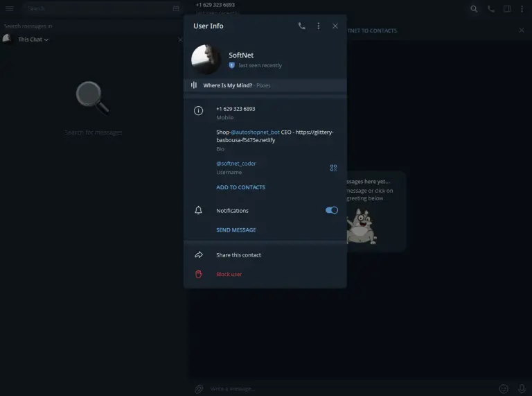Screen dimensions: 532x396
Task: Click ADD TO CONTACTS
Action: click(x=240, y=187)
